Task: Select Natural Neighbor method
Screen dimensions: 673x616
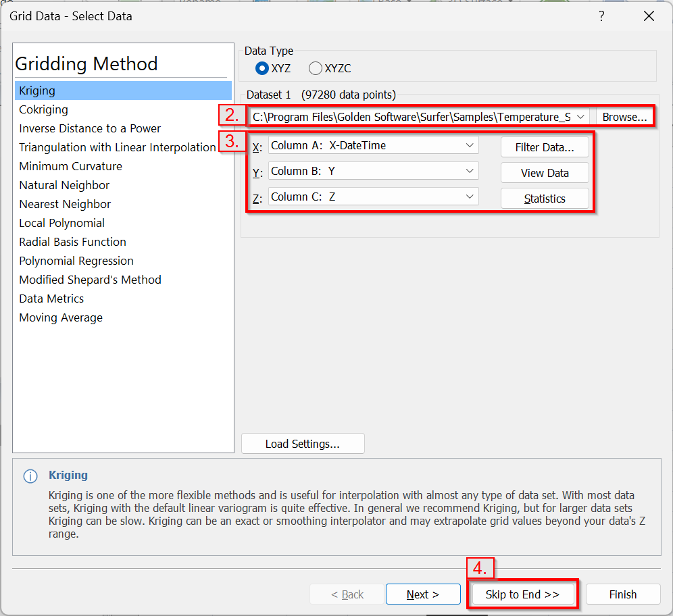Action: point(64,185)
